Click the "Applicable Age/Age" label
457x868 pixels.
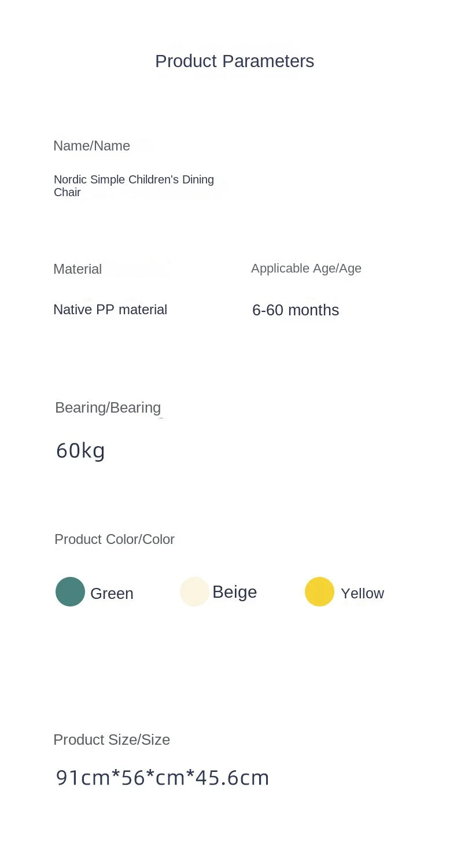coord(306,269)
